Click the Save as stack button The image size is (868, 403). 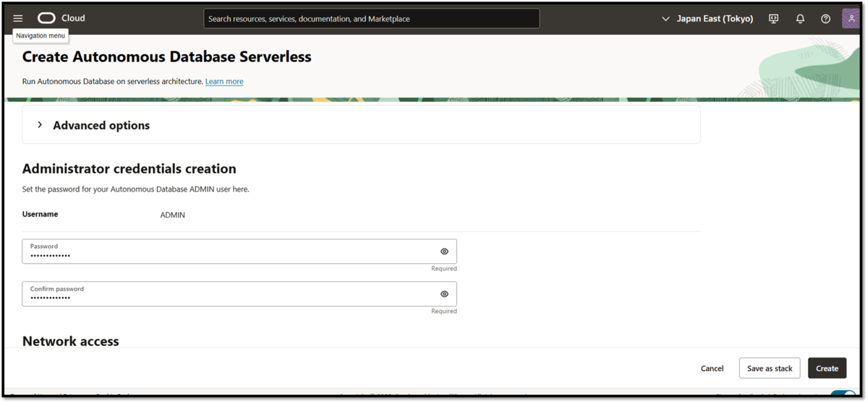tap(770, 368)
